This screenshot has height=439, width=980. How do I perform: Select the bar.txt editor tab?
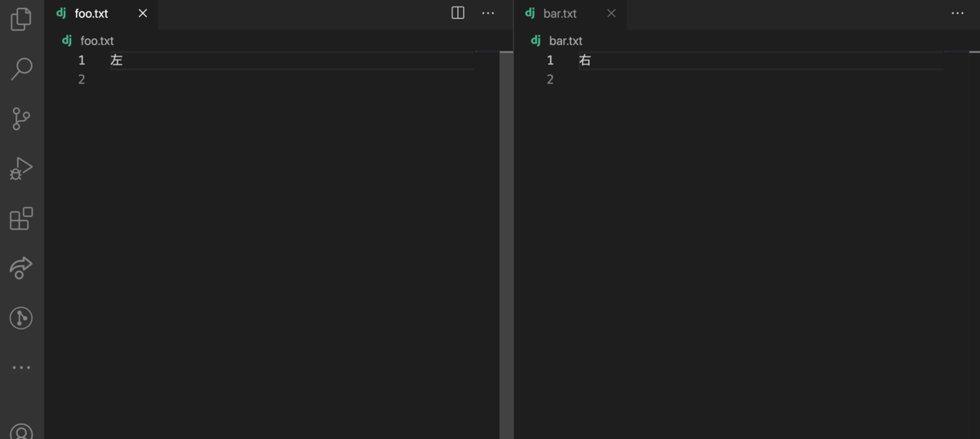tap(571, 14)
